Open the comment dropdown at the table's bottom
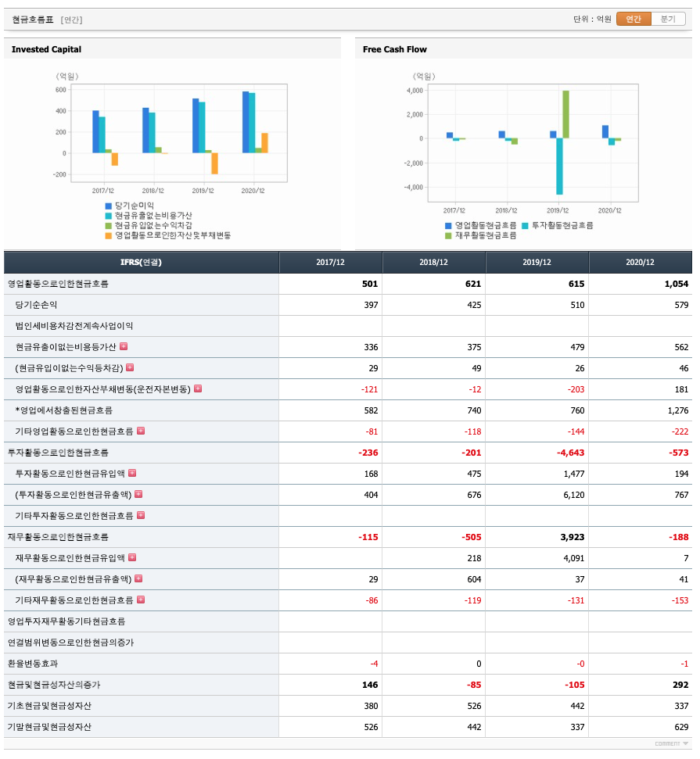This screenshot has height=759, width=700. 671,743
